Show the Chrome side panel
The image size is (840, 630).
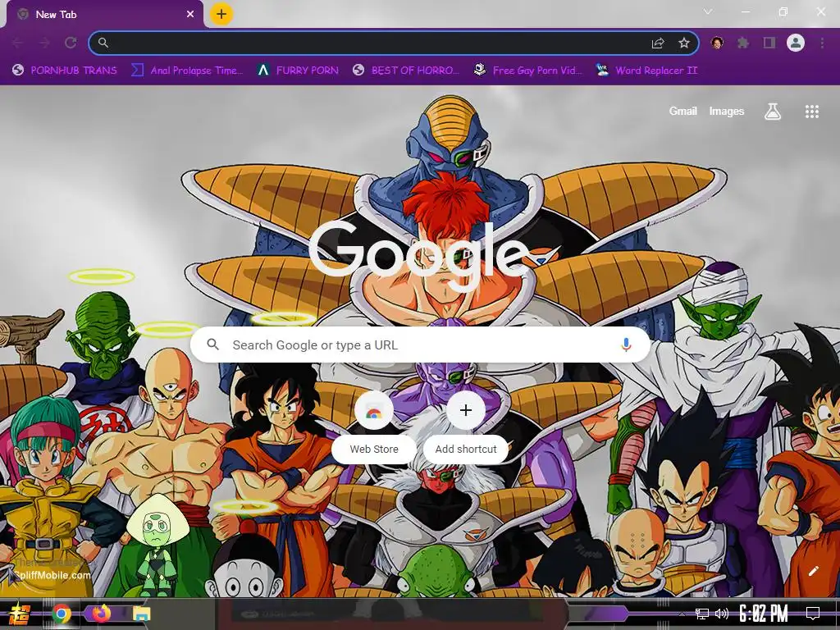(x=769, y=43)
